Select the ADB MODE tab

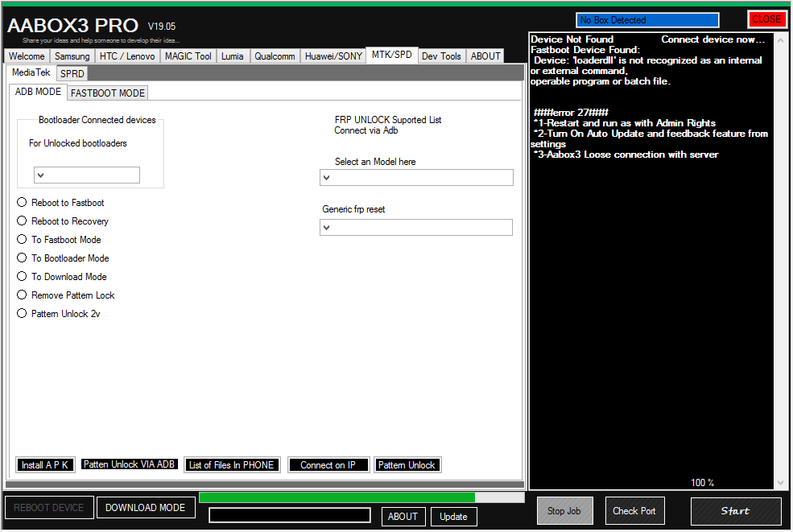click(x=38, y=92)
